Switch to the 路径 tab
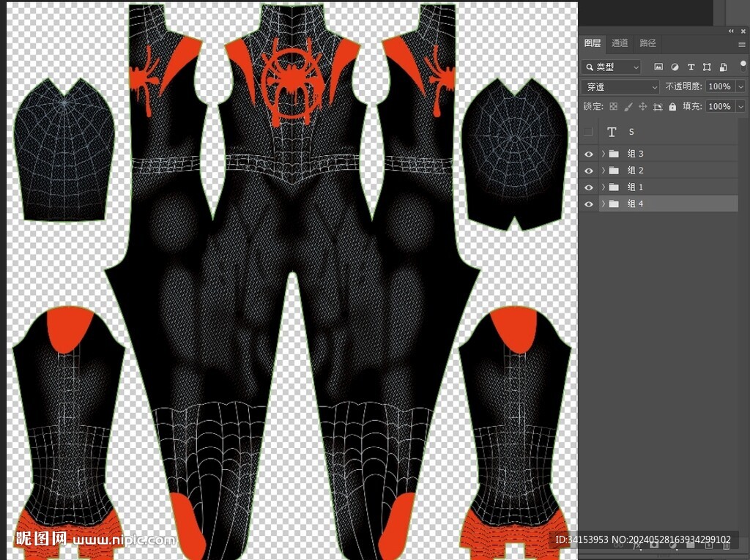This screenshot has width=750, height=560. tap(647, 43)
